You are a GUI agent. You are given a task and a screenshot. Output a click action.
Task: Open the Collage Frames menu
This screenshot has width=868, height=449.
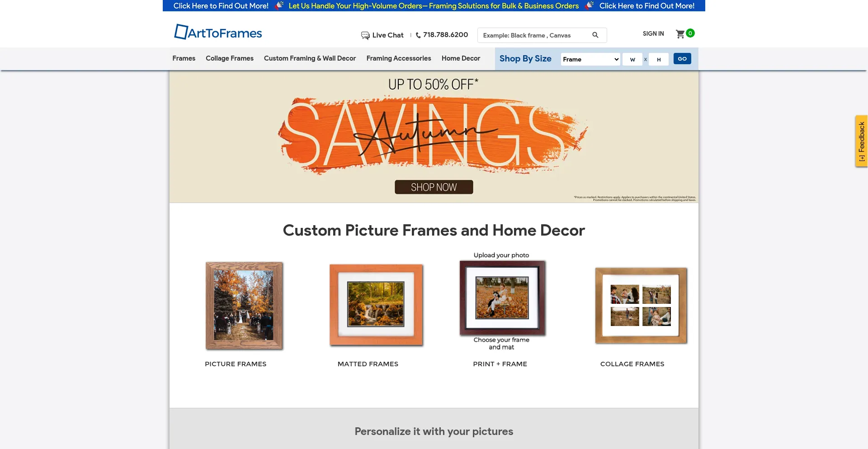pos(230,58)
